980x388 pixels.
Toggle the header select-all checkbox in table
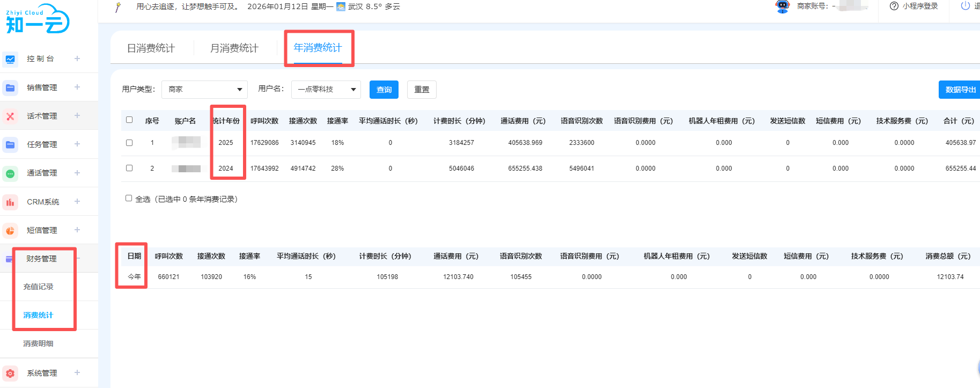(129, 120)
